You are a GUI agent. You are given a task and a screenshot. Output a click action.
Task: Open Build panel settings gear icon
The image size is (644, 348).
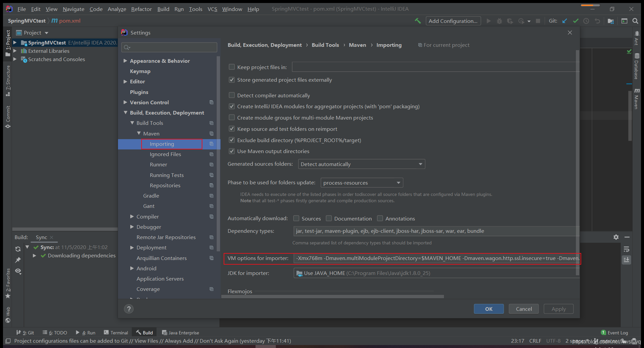[x=616, y=237]
